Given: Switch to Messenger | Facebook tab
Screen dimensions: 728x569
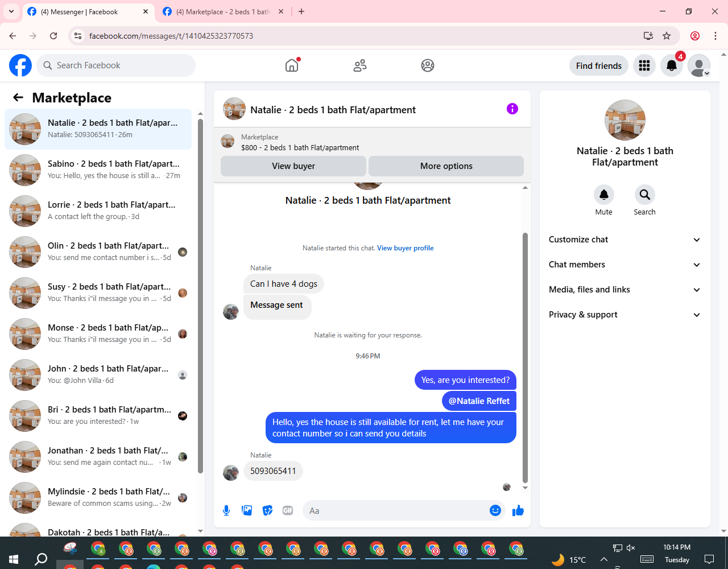Looking at the screenshot, I should (88, 11).
